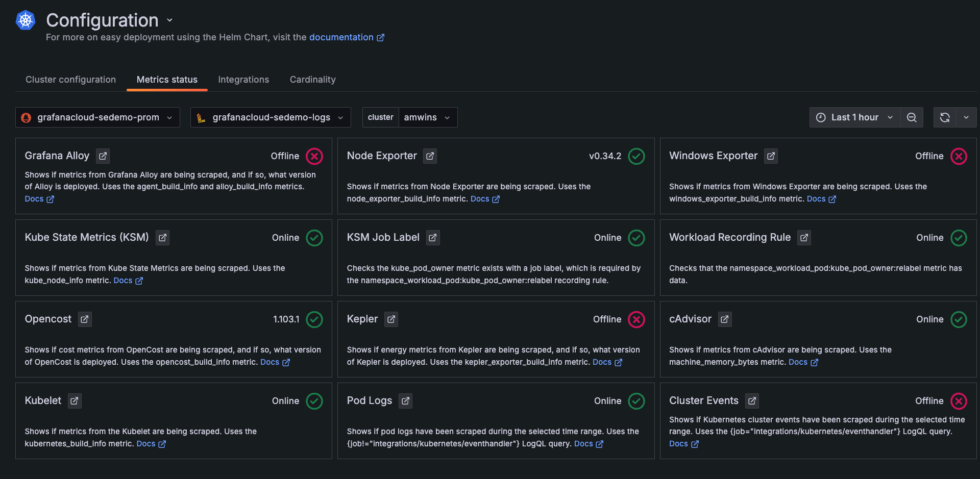The height and width of the screenshot is (479, 980).
Task: Click the Kepler panel external link icon
Action: click(391, 319)
